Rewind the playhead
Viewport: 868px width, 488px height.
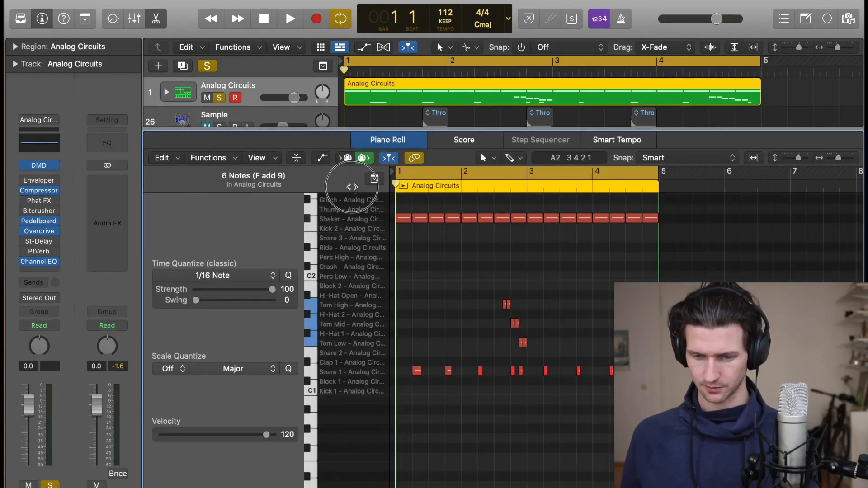[211, 19]
